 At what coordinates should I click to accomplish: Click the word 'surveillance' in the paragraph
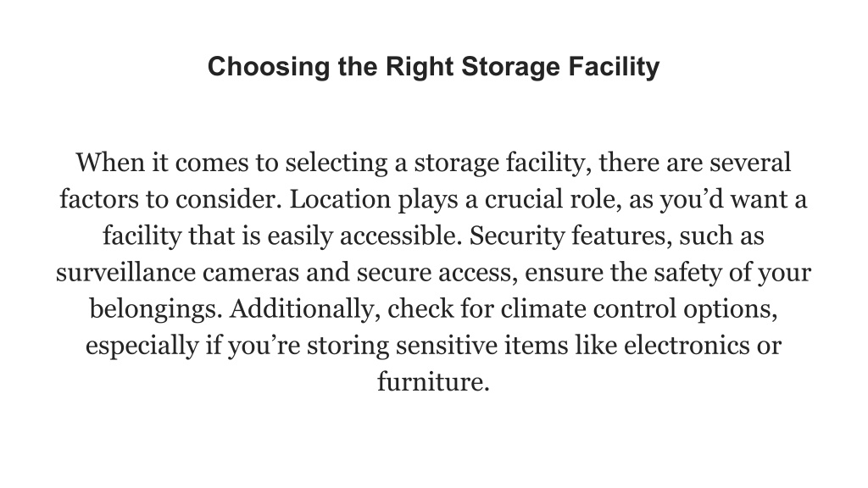tap(125, 272)
